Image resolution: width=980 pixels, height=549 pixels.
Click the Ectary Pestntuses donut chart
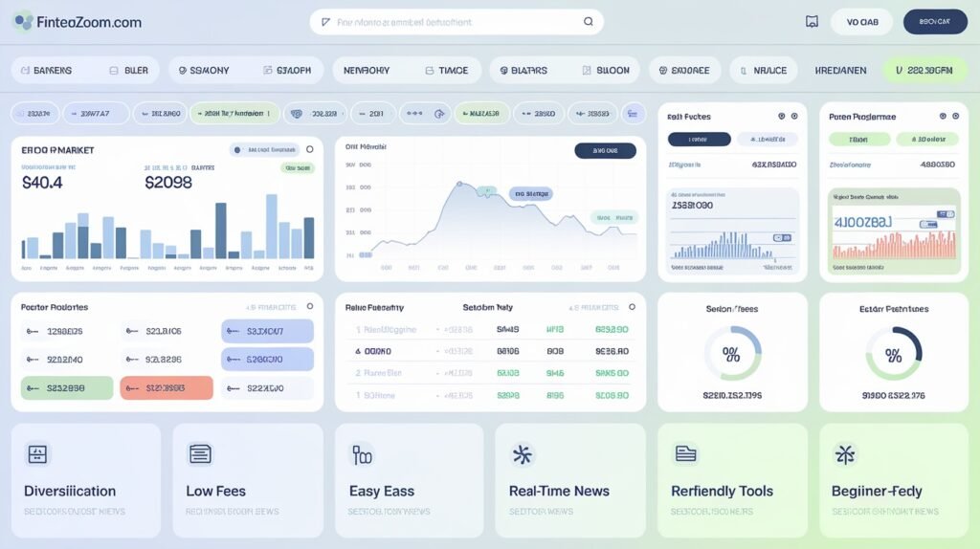(893, 354)
